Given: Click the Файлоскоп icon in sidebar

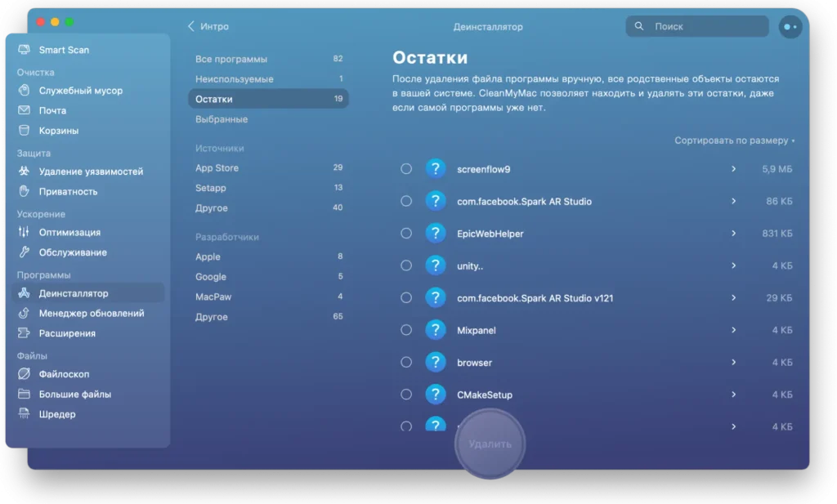Looking at the screenshot, I should [x=24, y=374].
